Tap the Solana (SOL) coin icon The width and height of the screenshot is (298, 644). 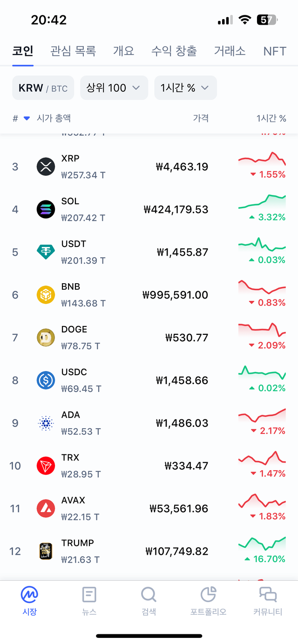(46, 209)
